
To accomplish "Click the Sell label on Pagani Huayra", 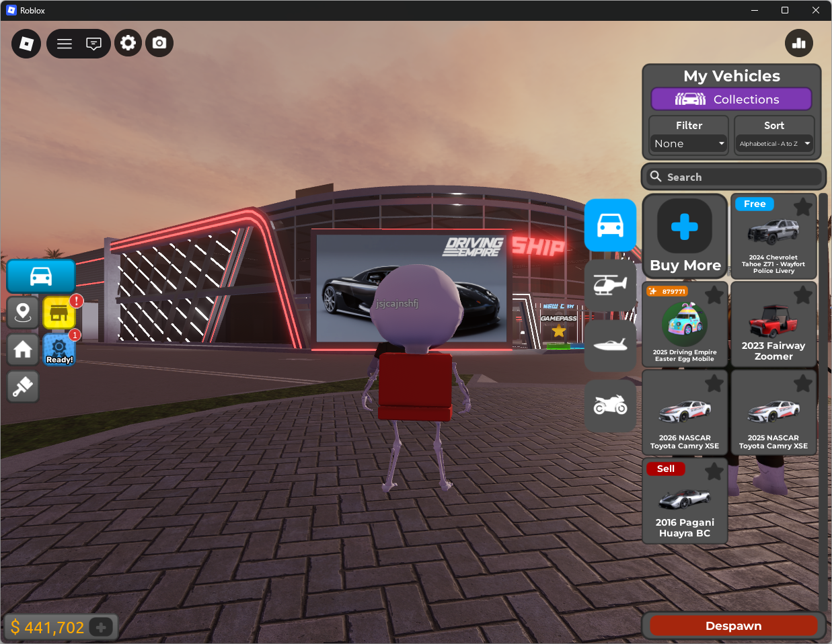I will (x=665, y=469).
